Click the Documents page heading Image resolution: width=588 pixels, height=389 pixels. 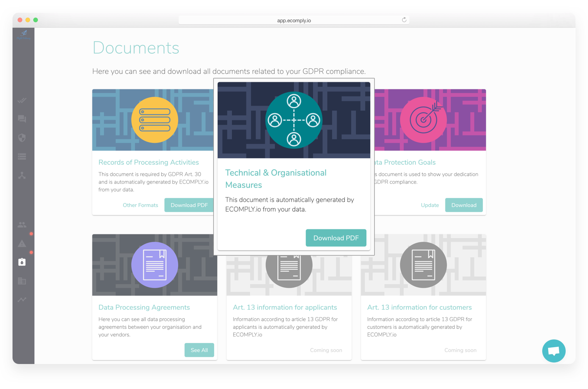tap(136, 48)
